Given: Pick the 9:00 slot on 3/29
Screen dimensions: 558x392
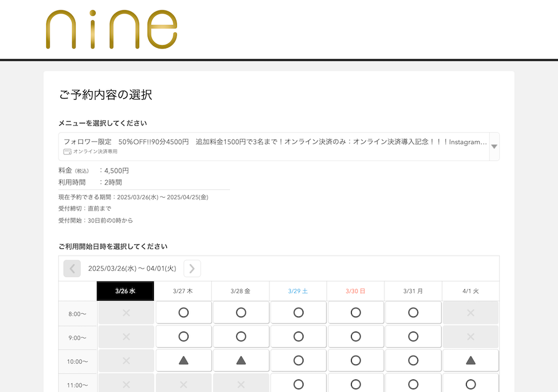Looking at the screenshot, I should (x=298, y=337).
